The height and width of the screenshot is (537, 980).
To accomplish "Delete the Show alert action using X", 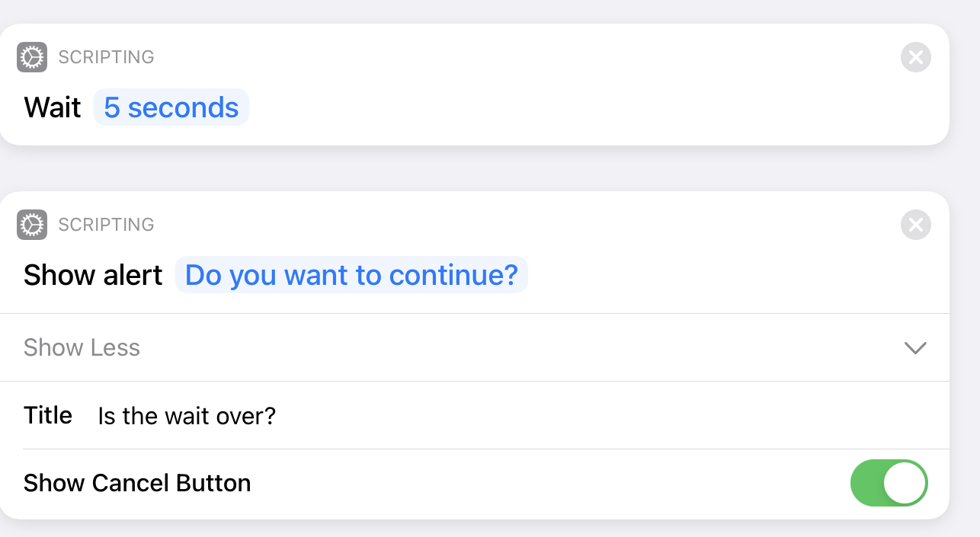I will pyautogui.click(x=915, y=225).
